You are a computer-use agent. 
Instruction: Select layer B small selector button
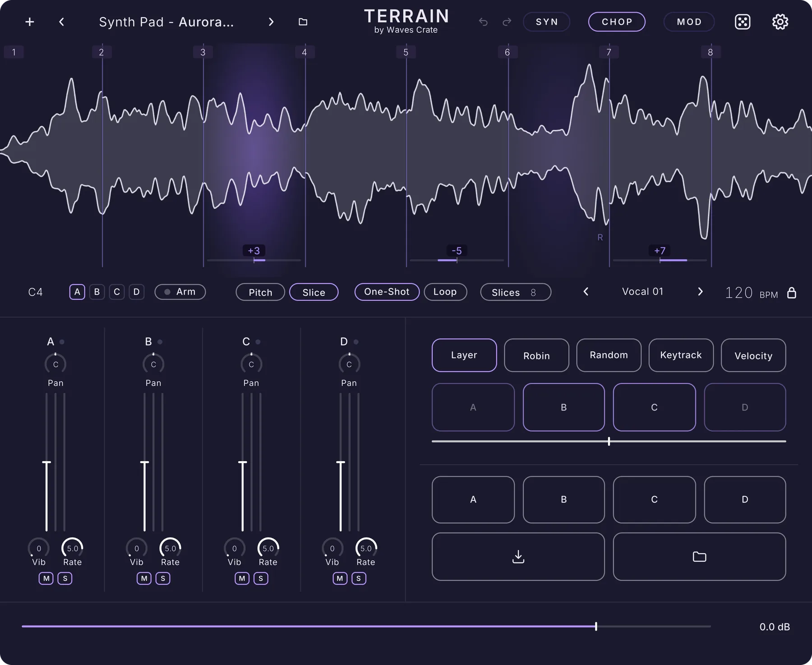click(x=97, y=292)
